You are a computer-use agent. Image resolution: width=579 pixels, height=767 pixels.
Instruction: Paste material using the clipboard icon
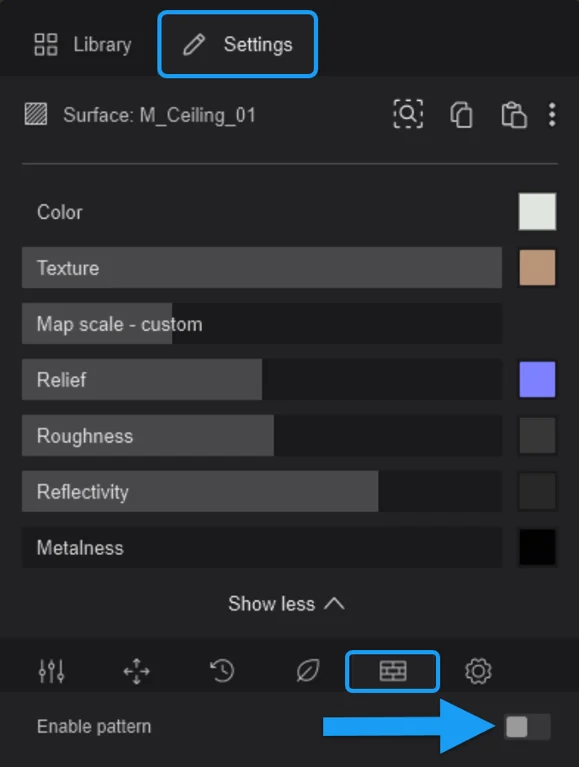pos(514,115)
